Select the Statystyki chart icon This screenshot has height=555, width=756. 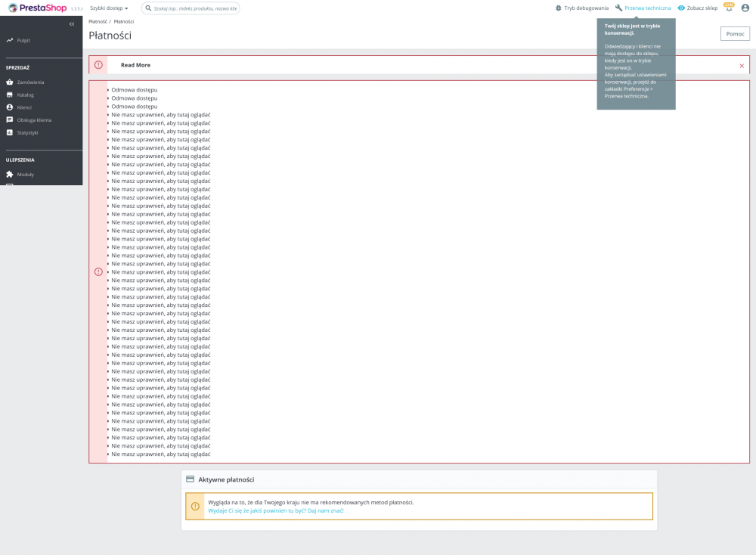pyautogui.click(x=10, y=132)
